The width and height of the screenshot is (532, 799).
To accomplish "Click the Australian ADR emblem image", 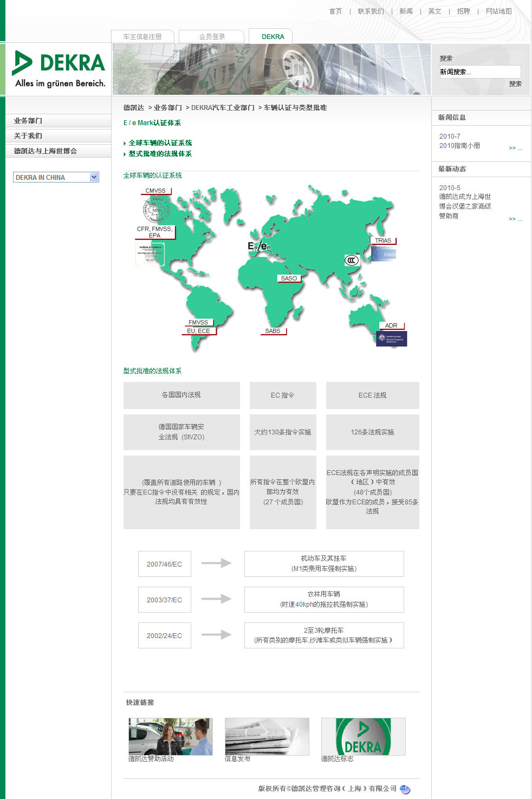I will pyautogui.click(x=392, y=339).
